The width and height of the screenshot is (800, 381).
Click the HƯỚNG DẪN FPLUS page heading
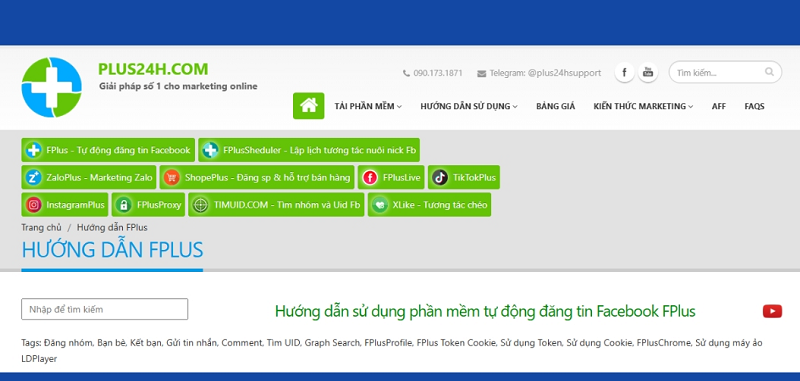[x=112, y=250]
